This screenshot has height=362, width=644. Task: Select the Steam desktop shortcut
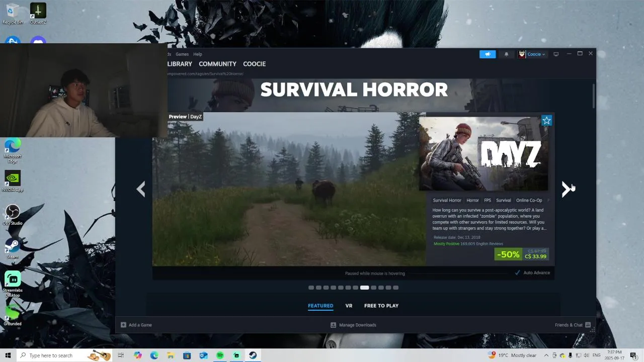click(x=13, y=249)
